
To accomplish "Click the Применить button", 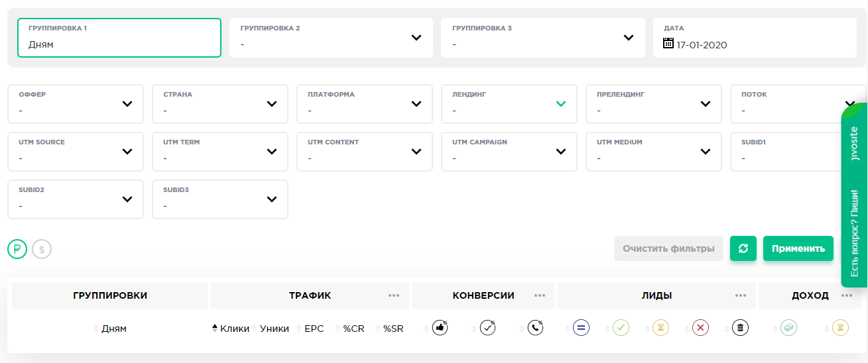I will pyautogui.click(x=798, y=248).
